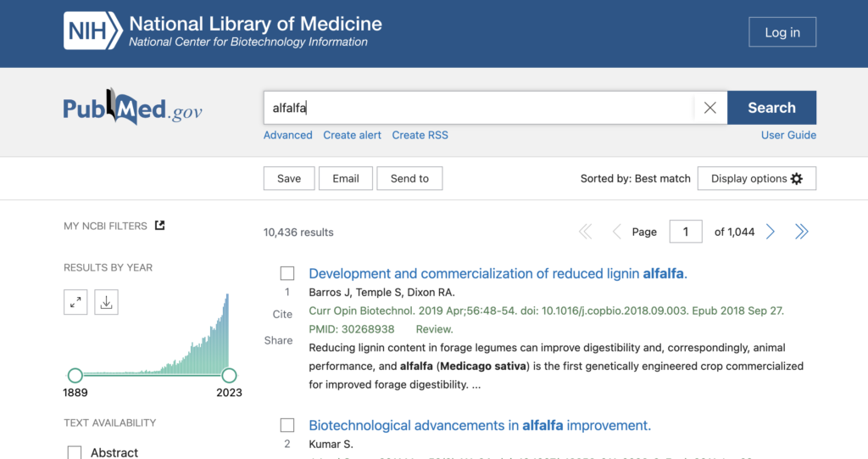Click the Email button
868x459 pixels.
[x=346, y=178]
